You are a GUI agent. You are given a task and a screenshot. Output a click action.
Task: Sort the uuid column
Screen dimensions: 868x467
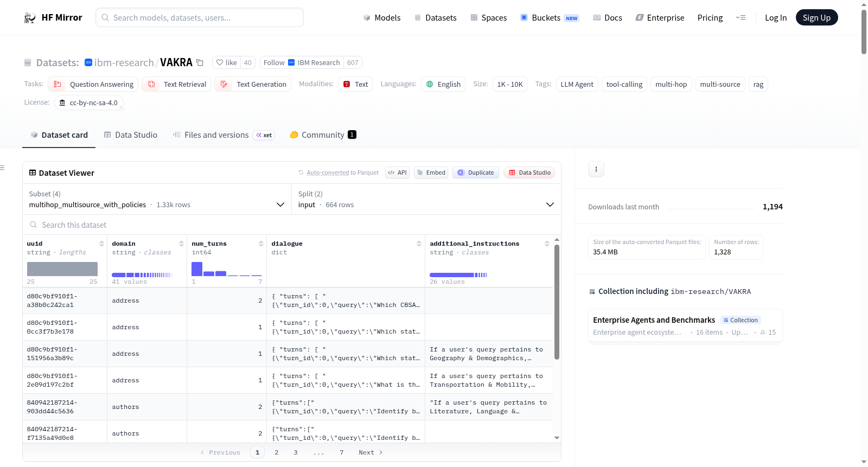pyautogui.click(x=101, y=244)
